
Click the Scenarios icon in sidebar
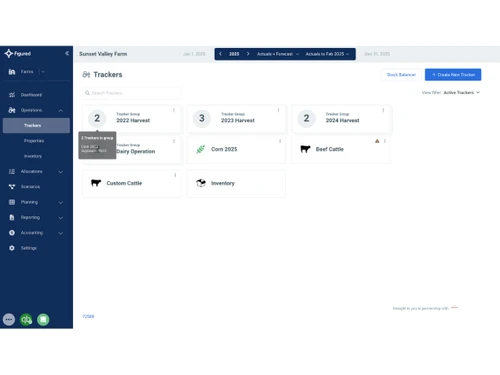[x=12, y=187]
